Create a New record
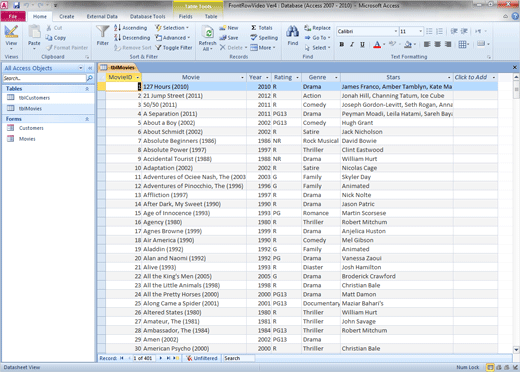The image size is (520, 372). [x=229, y=28]
